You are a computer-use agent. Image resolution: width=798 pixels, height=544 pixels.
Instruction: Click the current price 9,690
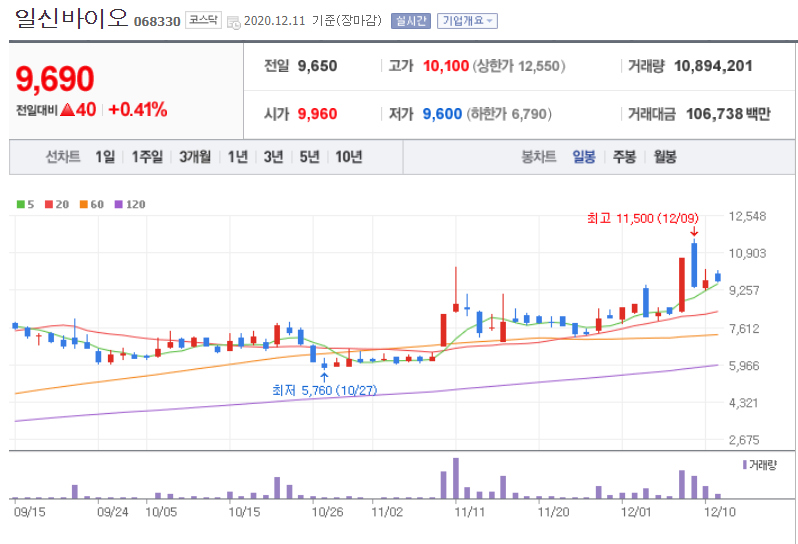coord(55,79)
